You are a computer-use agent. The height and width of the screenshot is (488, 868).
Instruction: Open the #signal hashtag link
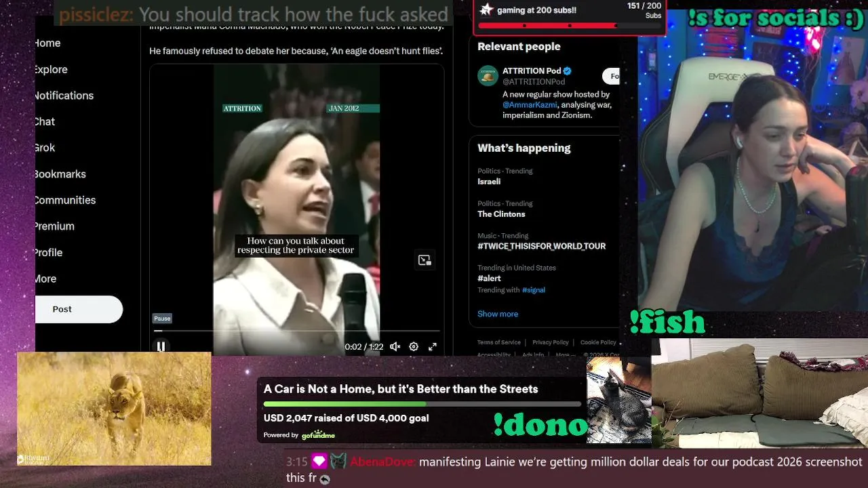pyautogui.click(x=534, y=290)
